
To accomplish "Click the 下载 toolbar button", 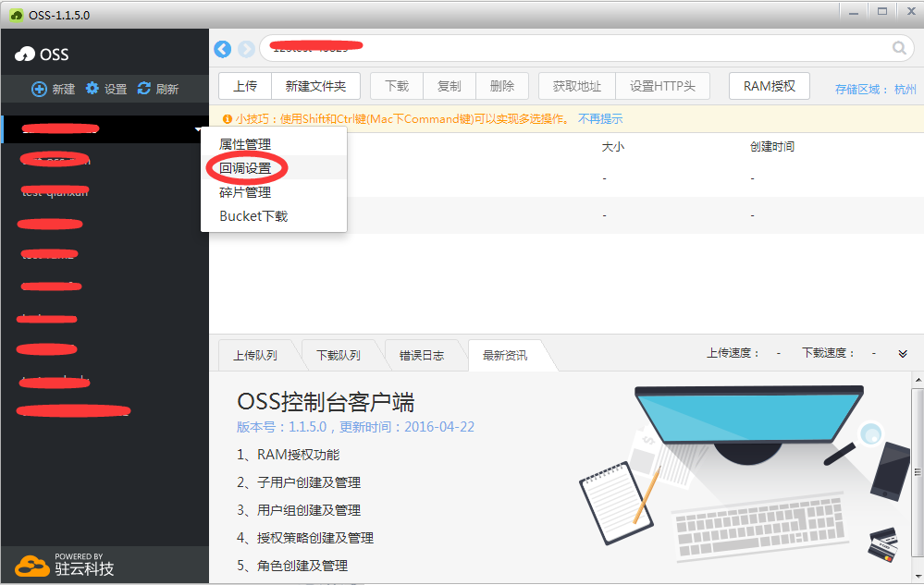I will [397, 87].
